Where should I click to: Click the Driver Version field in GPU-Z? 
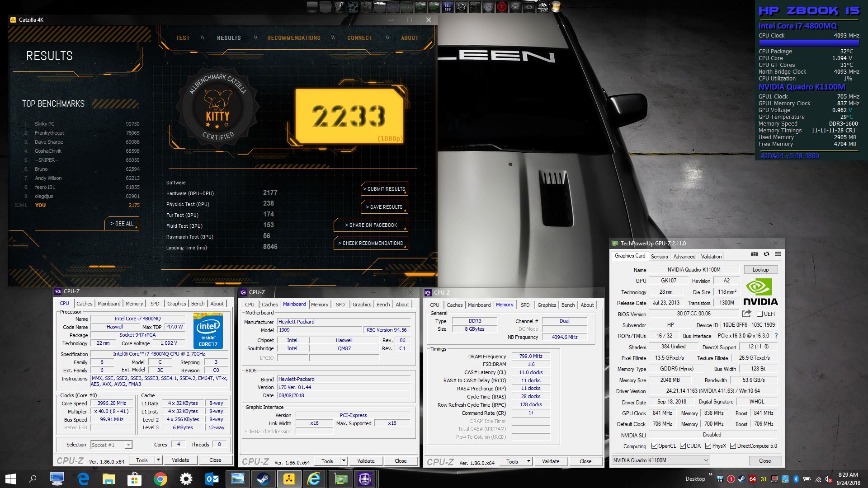pyautogui.click(x=713, y=391)
